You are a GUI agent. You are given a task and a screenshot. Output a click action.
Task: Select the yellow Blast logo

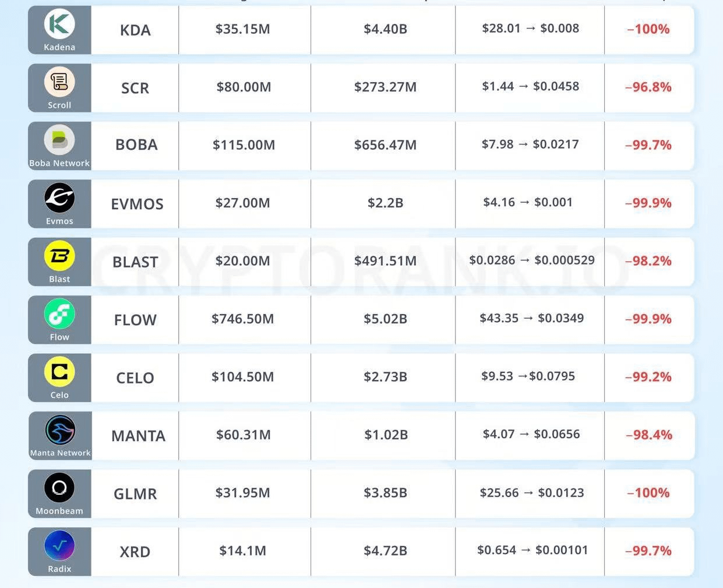[59, 255]
